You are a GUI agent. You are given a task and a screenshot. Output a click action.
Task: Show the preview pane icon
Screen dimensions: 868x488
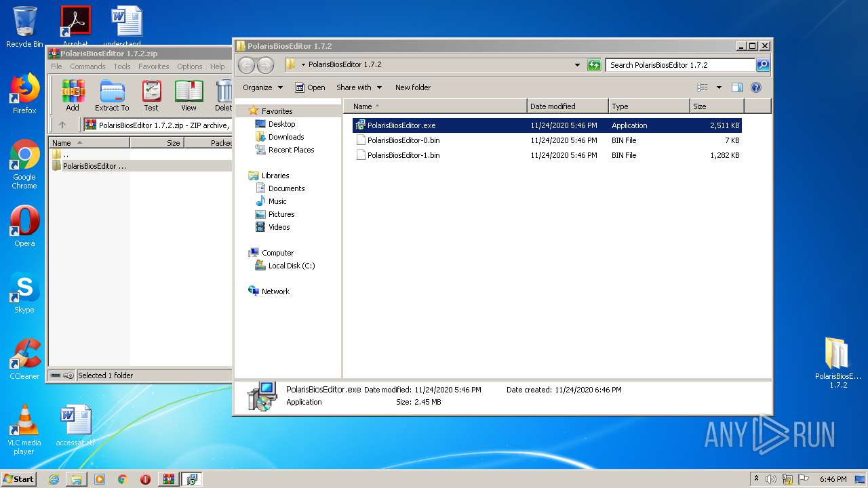[737, 87]
